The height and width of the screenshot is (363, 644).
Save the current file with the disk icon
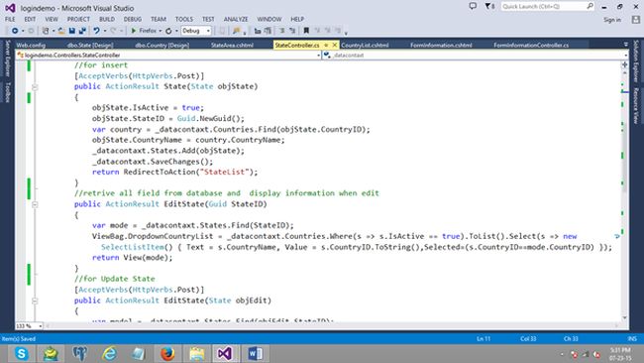click(x=72, y=31)
